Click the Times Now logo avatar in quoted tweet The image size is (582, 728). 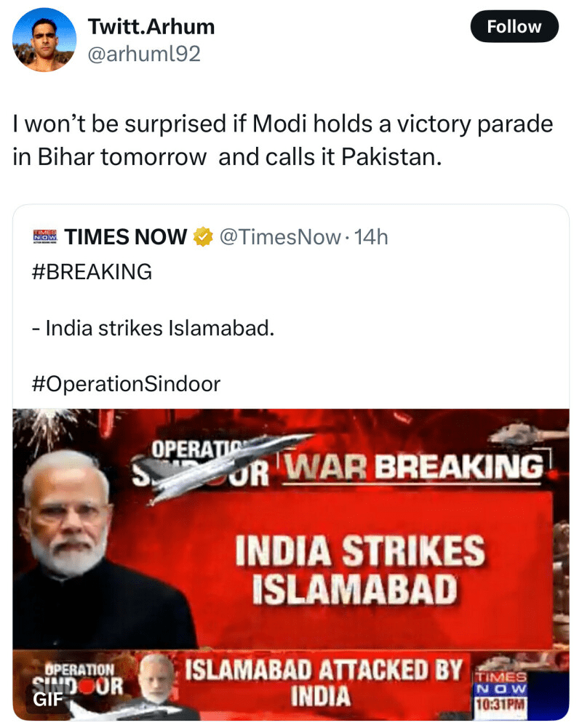coord(45,236)
